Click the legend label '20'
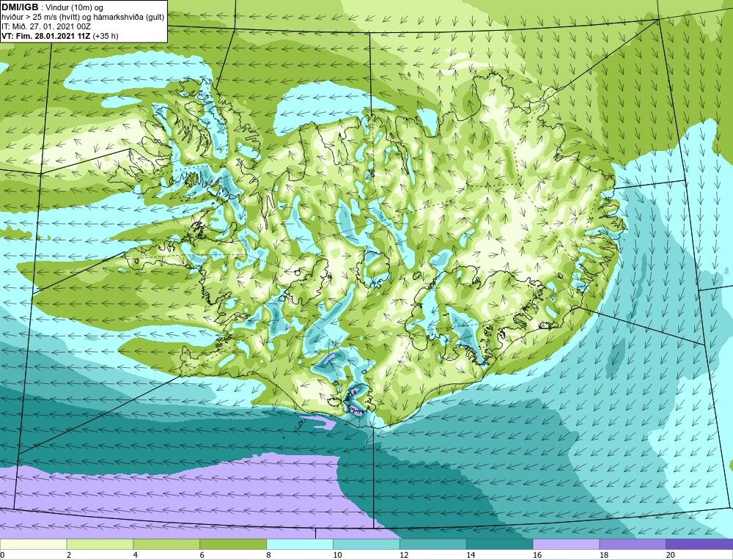The width and height of the screenshot is (733, 560). click(x=671, y=555)
